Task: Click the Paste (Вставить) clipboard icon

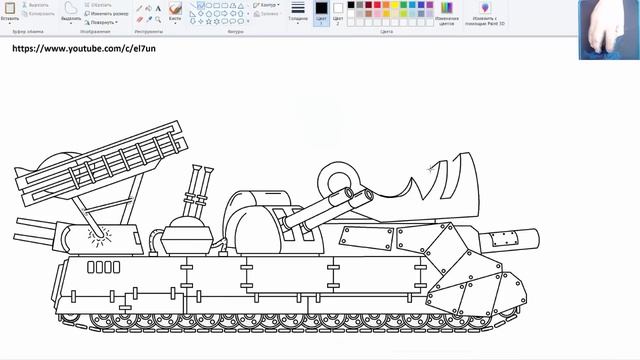Action: point(9,8)
